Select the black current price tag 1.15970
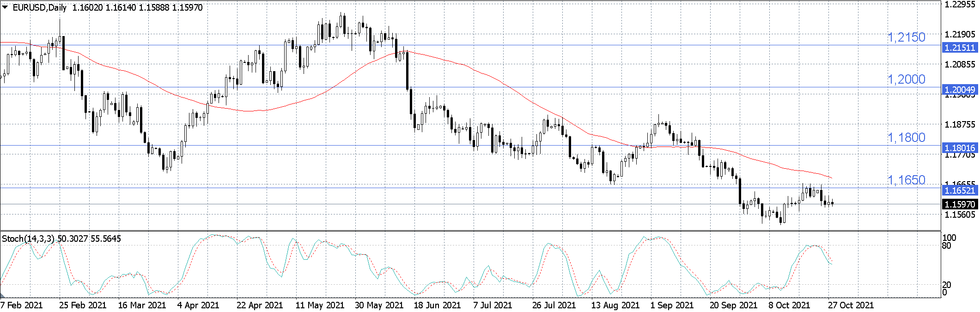The image size is (980, 312). click(960, 204)
